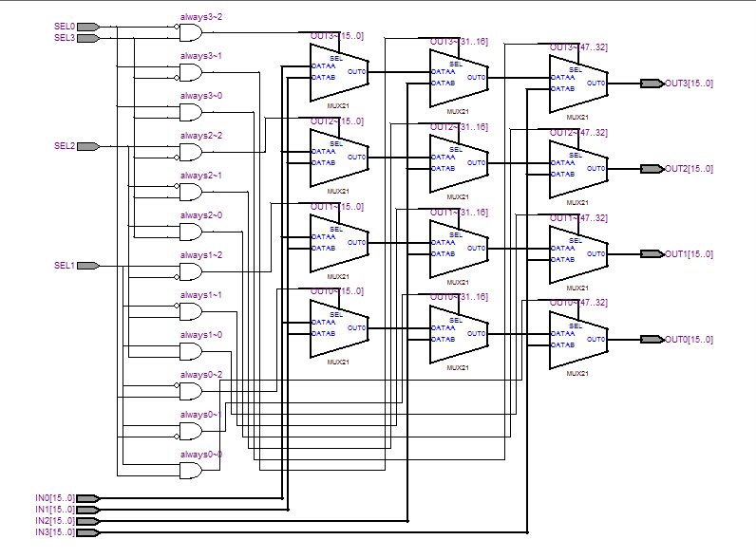Select the always1~2 AND gate

[191, 271]
